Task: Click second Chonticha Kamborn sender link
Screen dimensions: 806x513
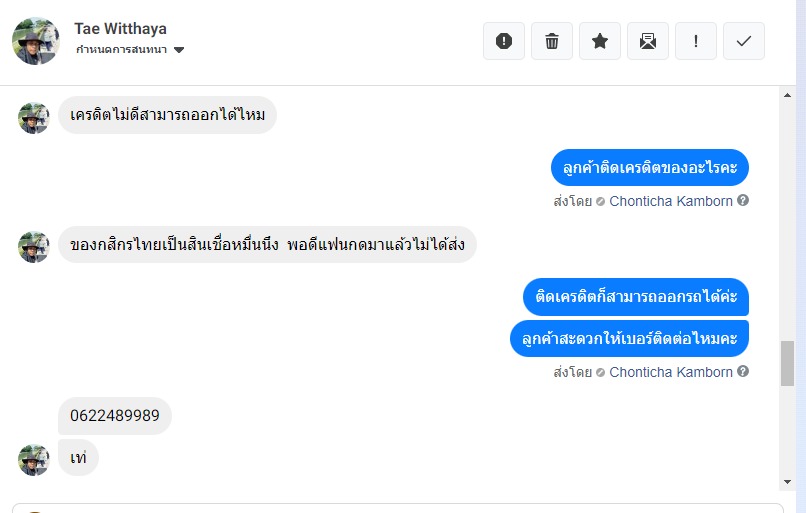Action: click(x=671, y=372)
